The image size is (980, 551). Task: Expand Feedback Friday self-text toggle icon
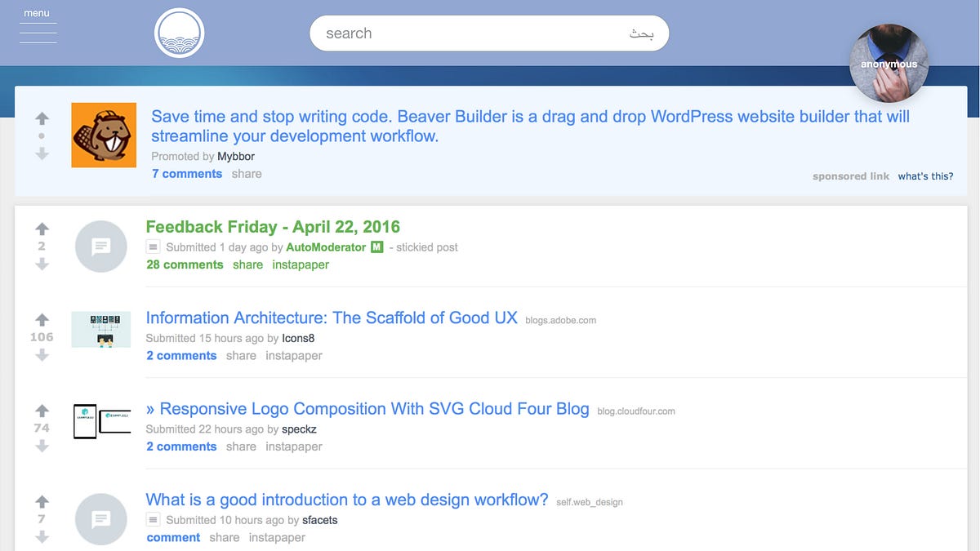coord(153,247)
